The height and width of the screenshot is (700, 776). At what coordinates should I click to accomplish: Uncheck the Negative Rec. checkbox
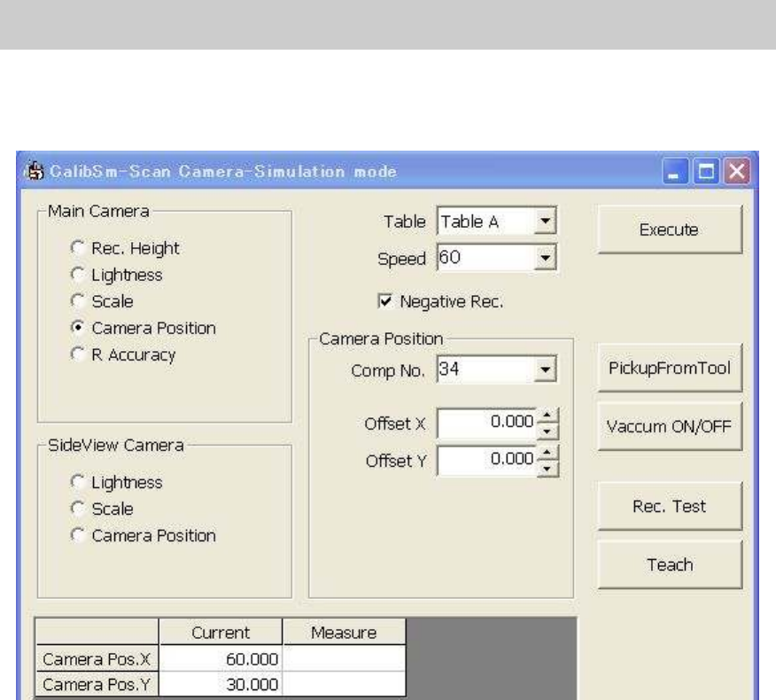(385, 301)
